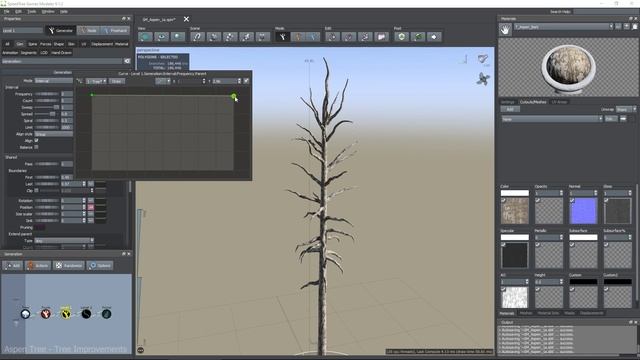Click the last Edit toolbar icon
Screen dimensions: 640x360
point(381,37)
